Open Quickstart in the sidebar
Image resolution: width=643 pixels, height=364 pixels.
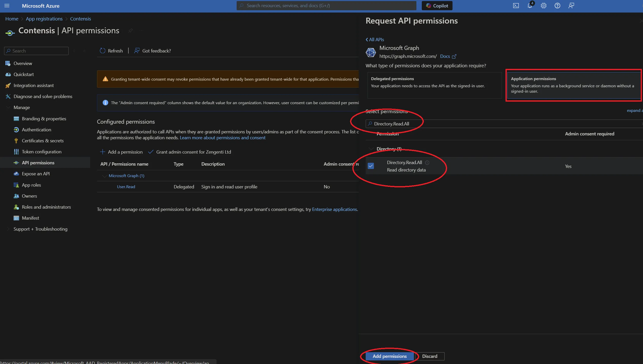(24, 74)
